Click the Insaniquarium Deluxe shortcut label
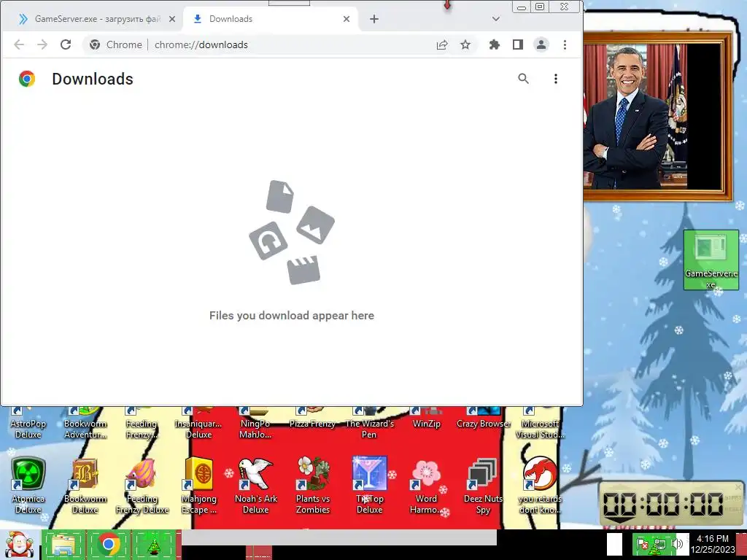The width and height of the screenshot is (747, 560). click(198, 429)
